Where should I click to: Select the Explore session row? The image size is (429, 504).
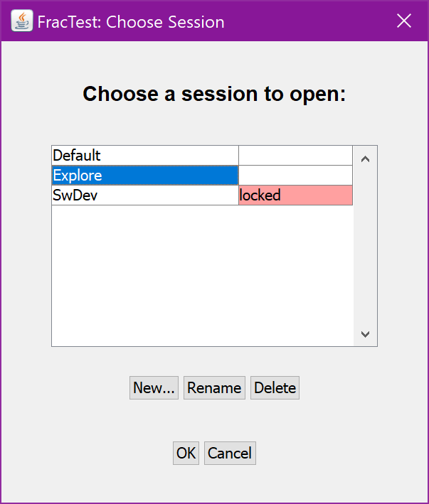[145, 176]
